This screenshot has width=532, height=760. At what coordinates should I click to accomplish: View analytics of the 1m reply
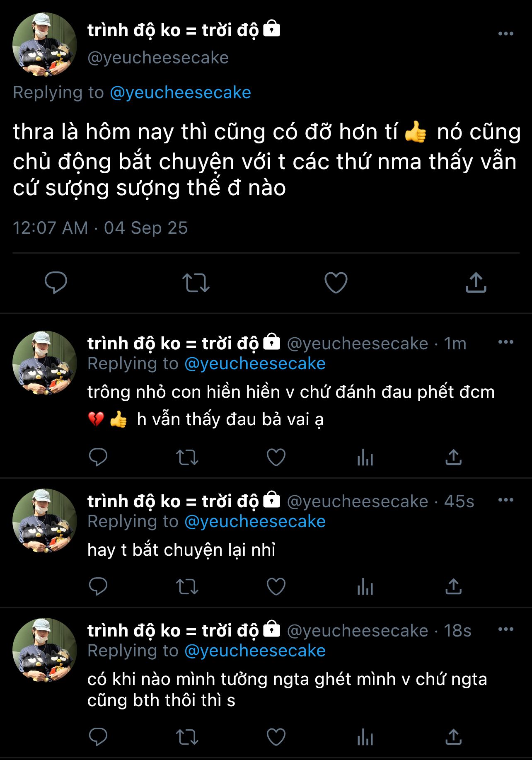pos(365,458)
